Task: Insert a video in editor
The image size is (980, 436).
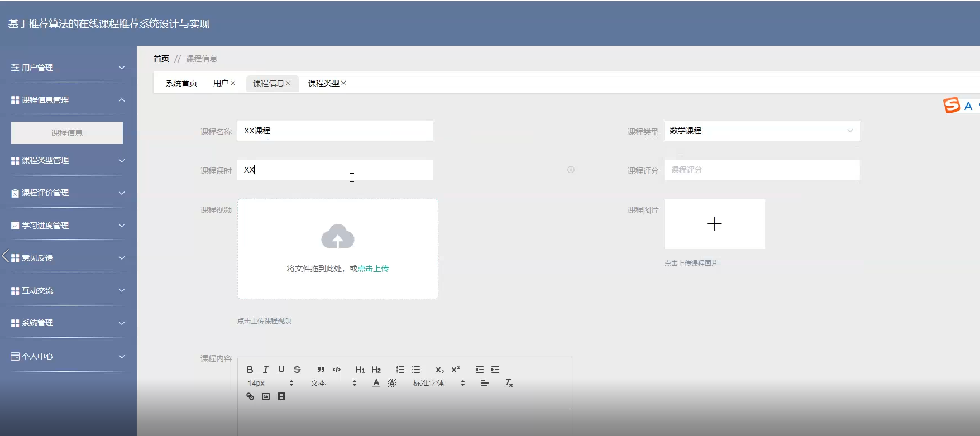Action: click(x=281, y=396)
